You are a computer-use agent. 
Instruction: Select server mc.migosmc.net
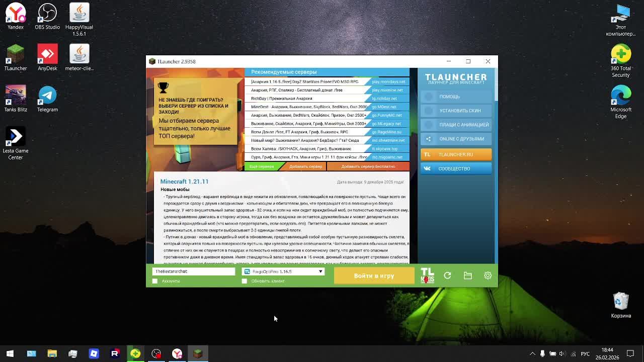click(x=387, y=157)
